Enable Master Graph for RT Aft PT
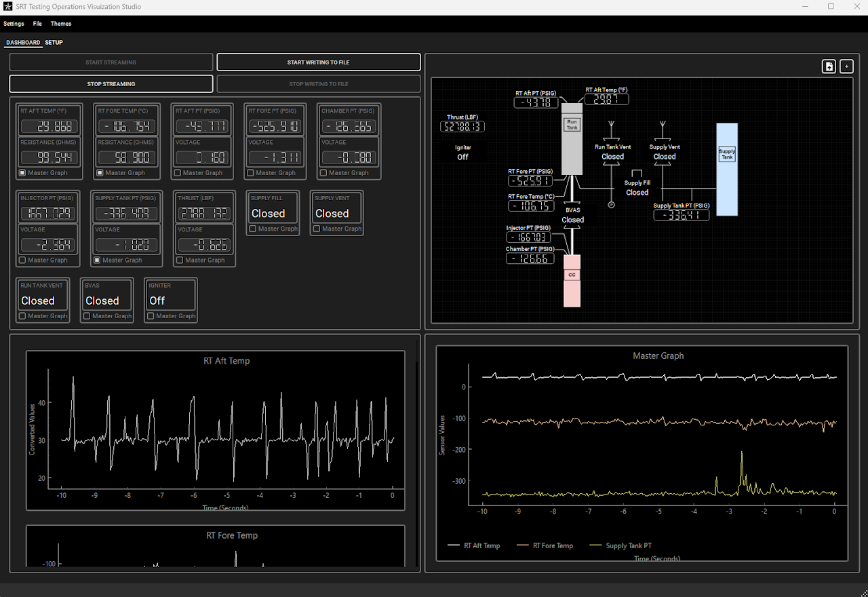This screenshot has width=868, height=597. [178, 173]
